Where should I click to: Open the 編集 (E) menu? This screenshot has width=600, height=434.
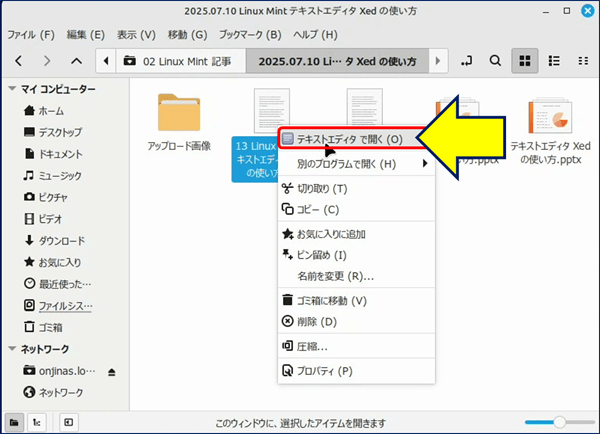click(x=86, y=35)
